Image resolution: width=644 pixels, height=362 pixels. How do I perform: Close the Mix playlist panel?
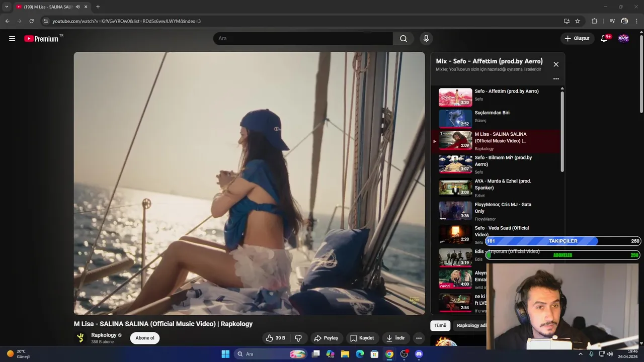tap(556, 64)
